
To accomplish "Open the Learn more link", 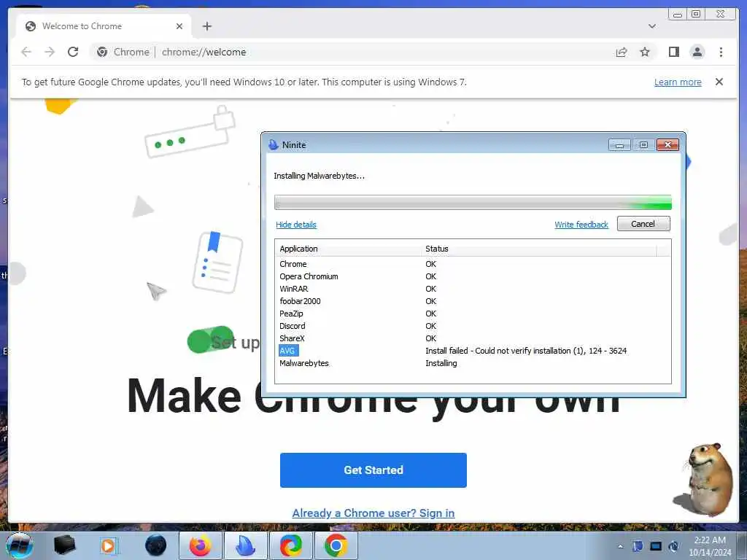I will 678,82.
